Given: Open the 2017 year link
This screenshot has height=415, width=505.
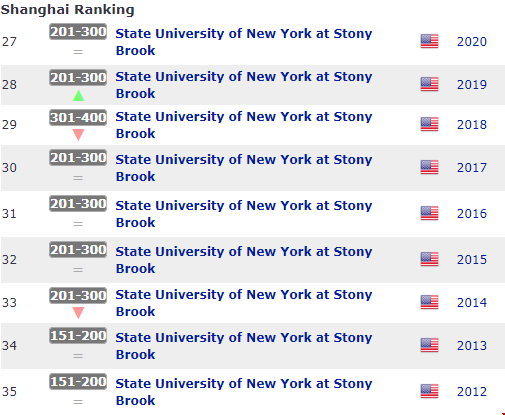Looking at the screenshot, I should tap(472, 168).
